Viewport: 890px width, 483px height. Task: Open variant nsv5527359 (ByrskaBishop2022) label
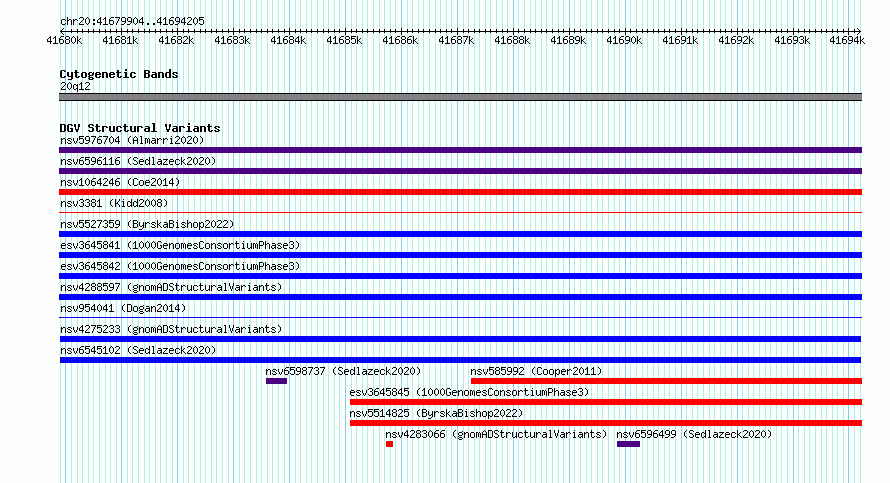pyautogui.click(x=147, y=224)
